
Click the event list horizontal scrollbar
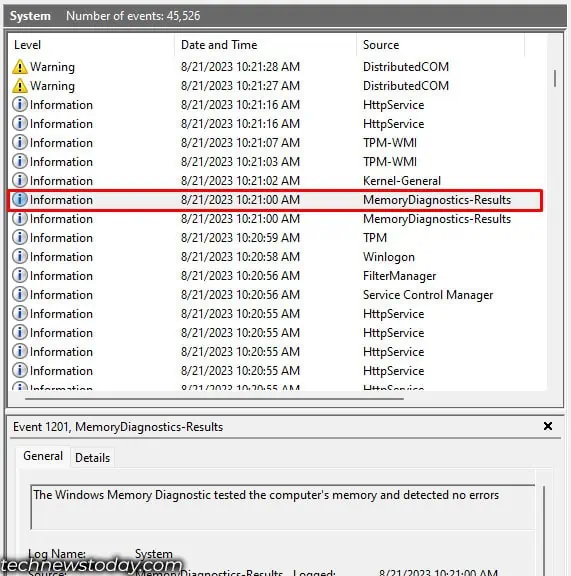point(214,399)
